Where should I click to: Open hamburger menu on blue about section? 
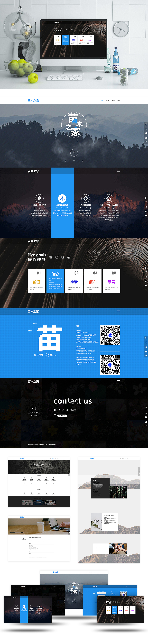point(119,311)
